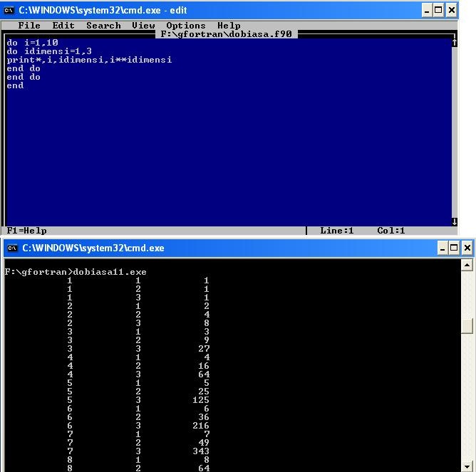Click the output value 343
This screenshot has height=472, width=476.
[201, 451]
